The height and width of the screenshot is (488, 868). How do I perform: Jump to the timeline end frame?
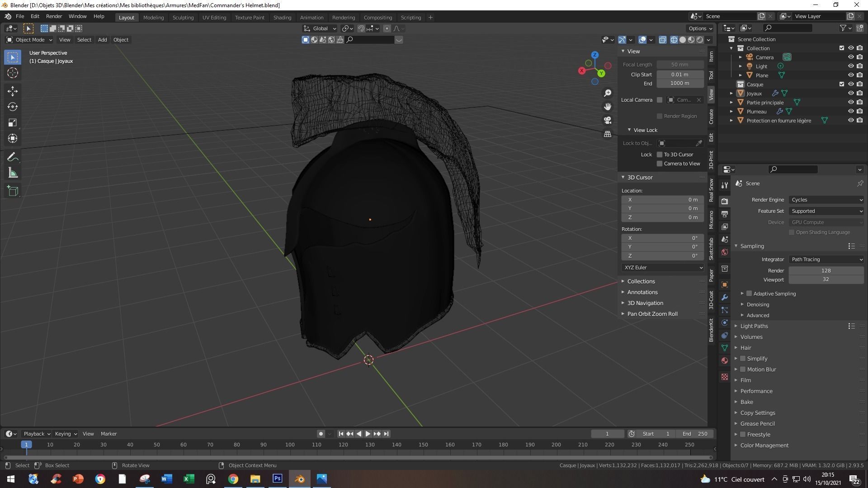click(x=386, y=434)
